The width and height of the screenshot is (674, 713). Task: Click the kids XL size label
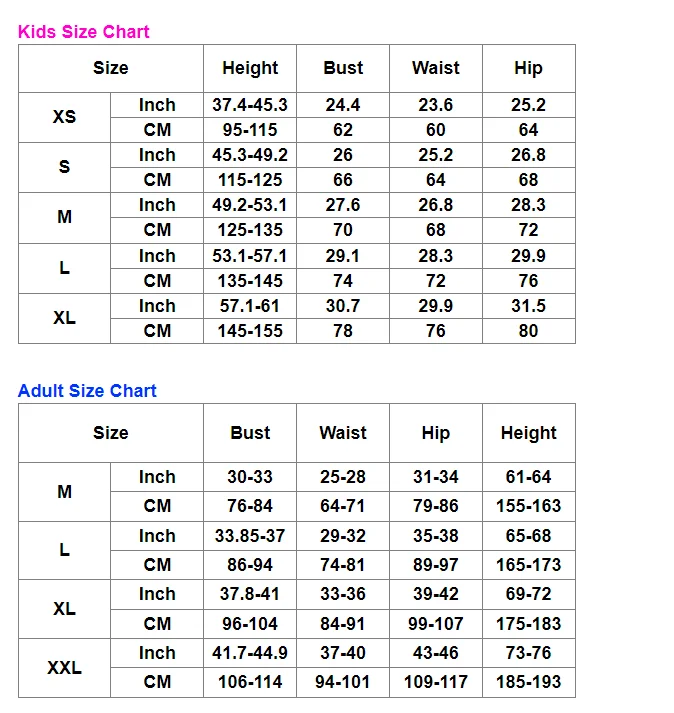point(65,318)
